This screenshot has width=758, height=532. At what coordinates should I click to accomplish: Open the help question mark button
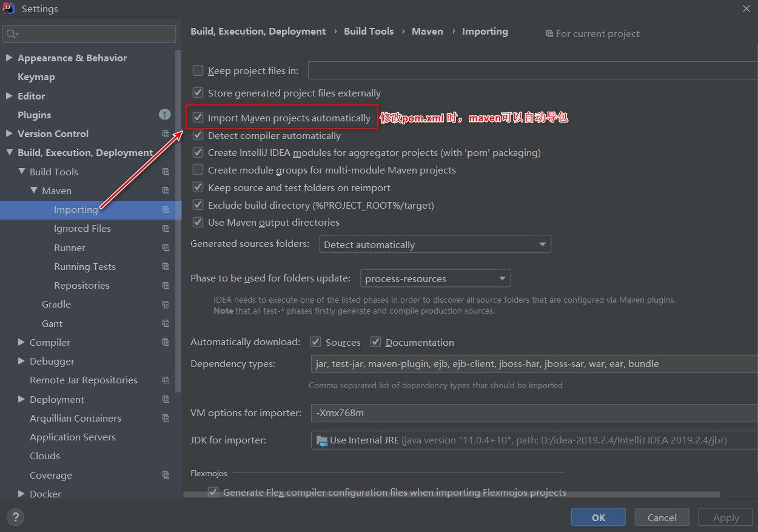coord(15,517)
